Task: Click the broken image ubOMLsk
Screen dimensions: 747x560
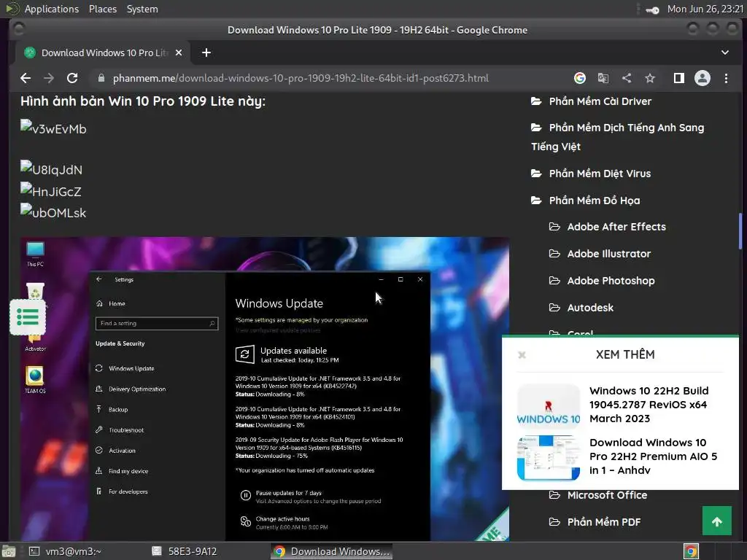Action: tap(53, 212)
